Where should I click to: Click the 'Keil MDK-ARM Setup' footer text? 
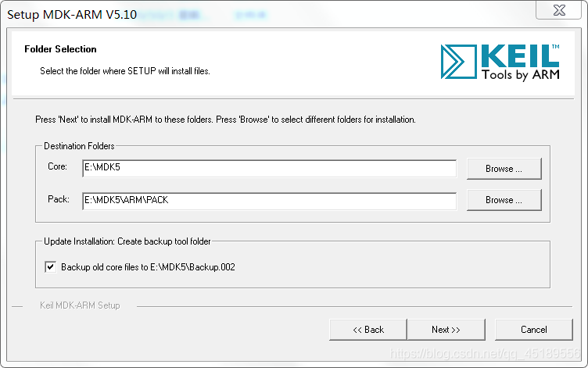point(80,305)
